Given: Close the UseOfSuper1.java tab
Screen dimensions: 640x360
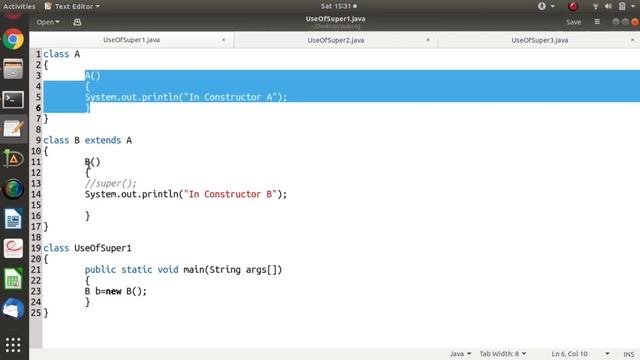Looking at the screenshot, I should tap(224, 40).
